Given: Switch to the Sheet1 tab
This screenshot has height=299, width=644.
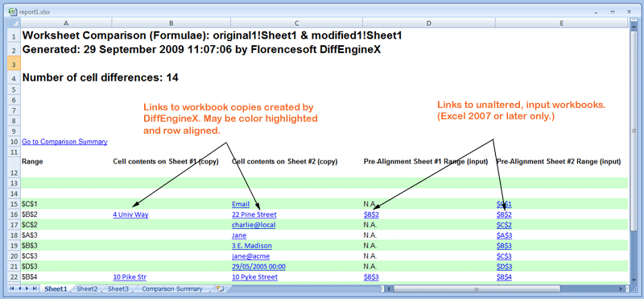Looking at the screenshot, I should coord(56,289).
